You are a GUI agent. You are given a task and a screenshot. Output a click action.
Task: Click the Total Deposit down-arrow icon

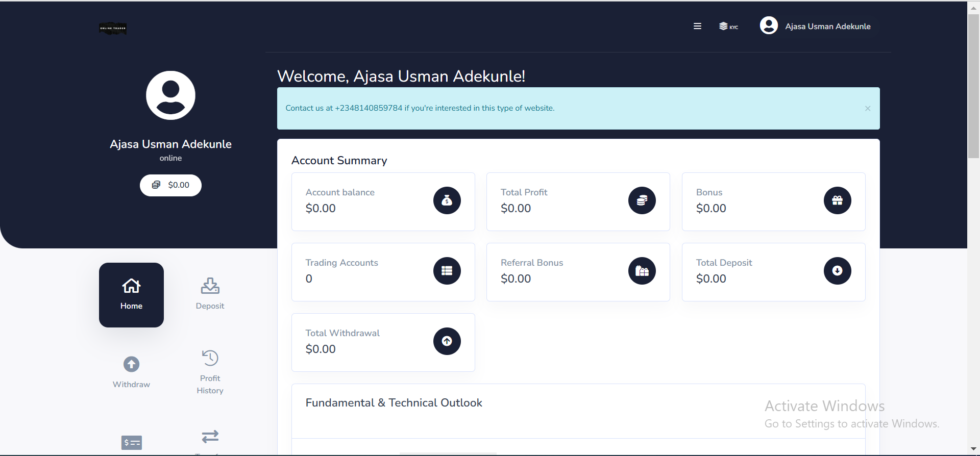coord(838,271)
